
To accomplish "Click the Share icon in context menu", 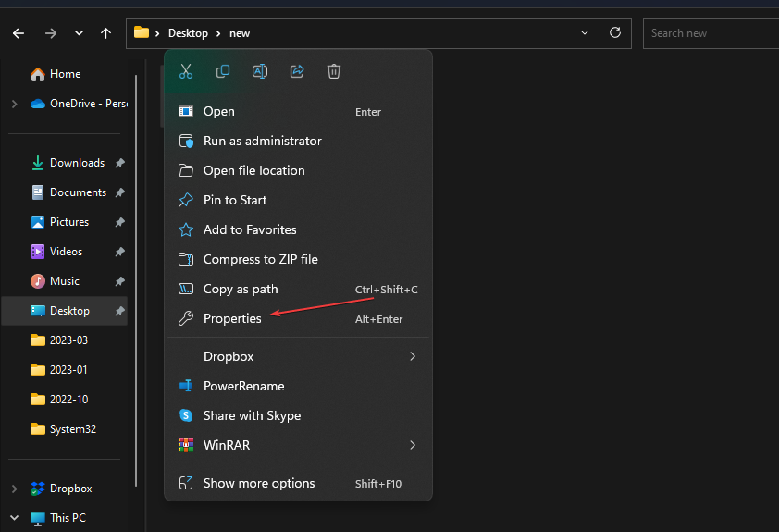I will (297, 71).
